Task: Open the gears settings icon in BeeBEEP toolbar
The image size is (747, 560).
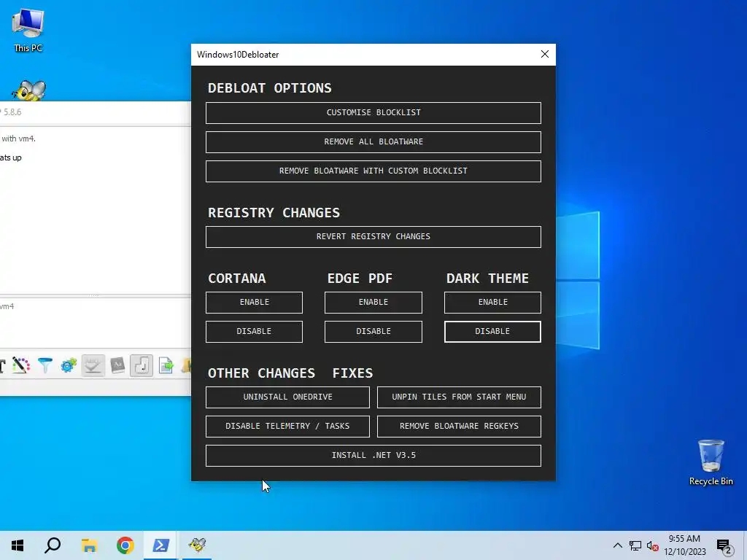Action: [69, 366]
